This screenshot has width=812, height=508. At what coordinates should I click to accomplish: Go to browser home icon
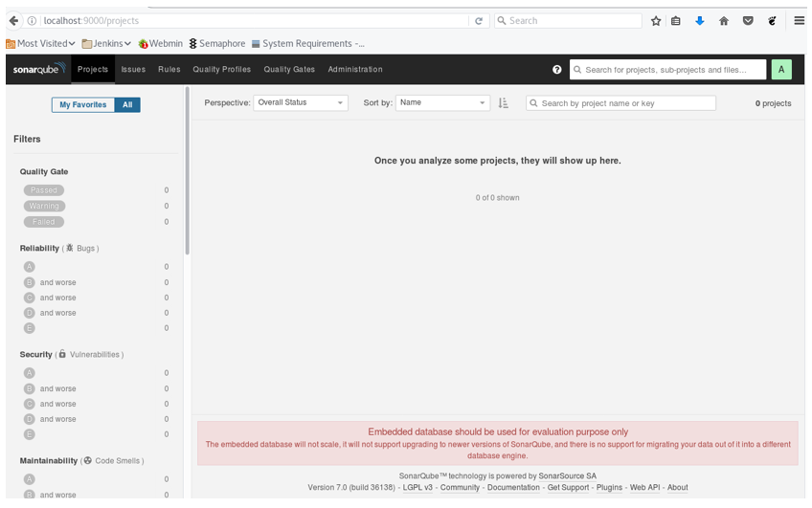click(724, 21)
